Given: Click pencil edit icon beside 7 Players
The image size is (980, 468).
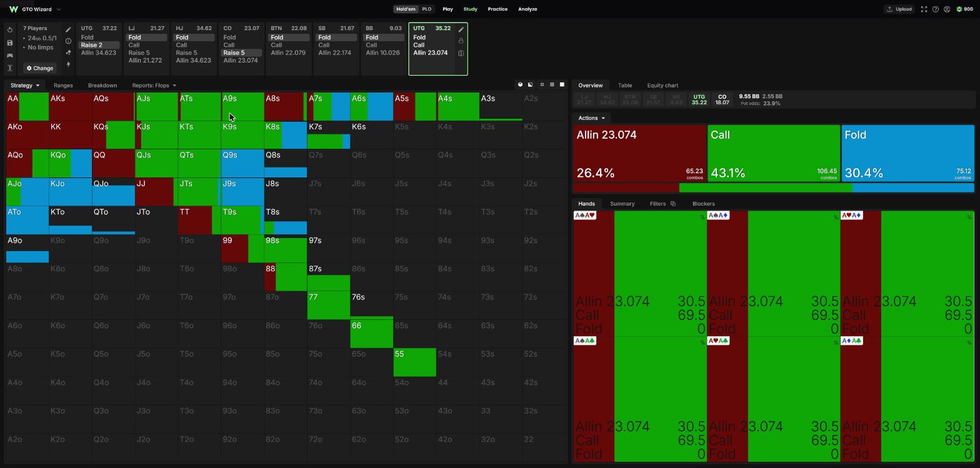Looking at the screenshot, I should 68,29.
